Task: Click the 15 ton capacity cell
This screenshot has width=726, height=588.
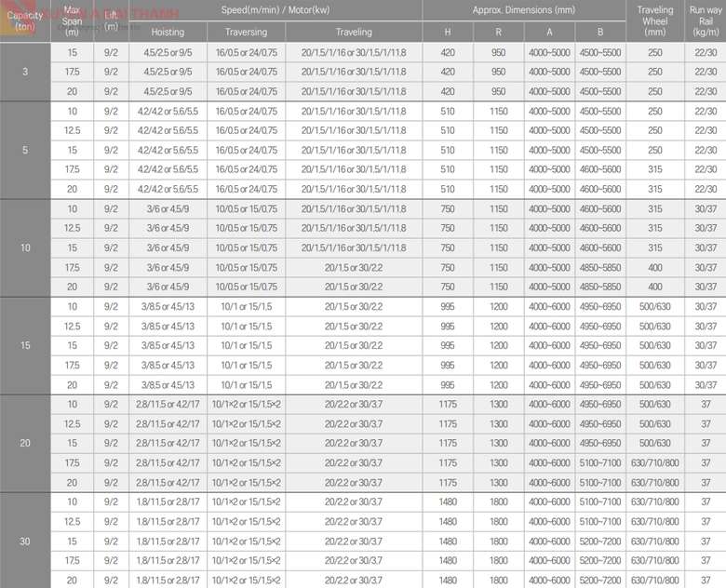Action: (25, 345)
